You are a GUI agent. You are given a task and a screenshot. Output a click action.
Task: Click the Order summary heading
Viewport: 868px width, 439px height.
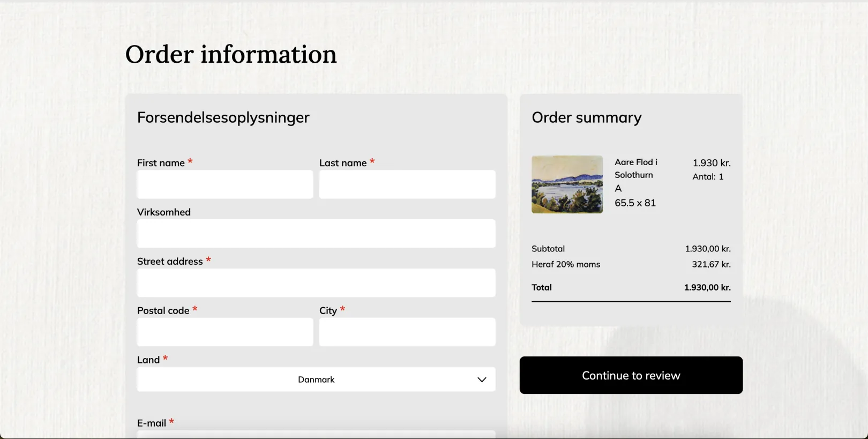pyautogui.click(x=587, y=117)
